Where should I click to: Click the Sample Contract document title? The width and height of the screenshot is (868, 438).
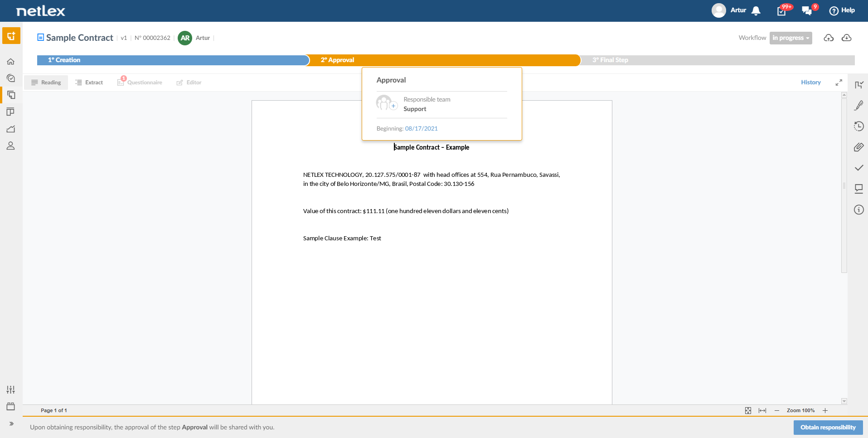click(x=79, y=38)
